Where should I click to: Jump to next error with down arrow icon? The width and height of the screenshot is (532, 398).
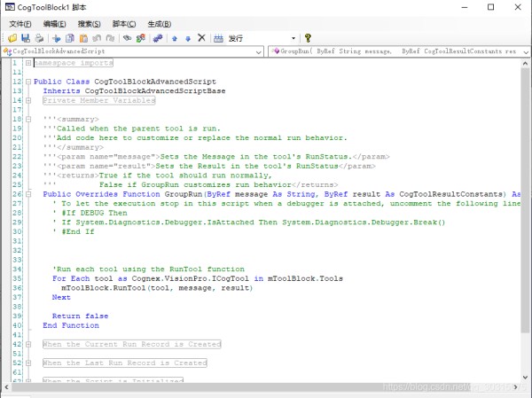point(188,38)
